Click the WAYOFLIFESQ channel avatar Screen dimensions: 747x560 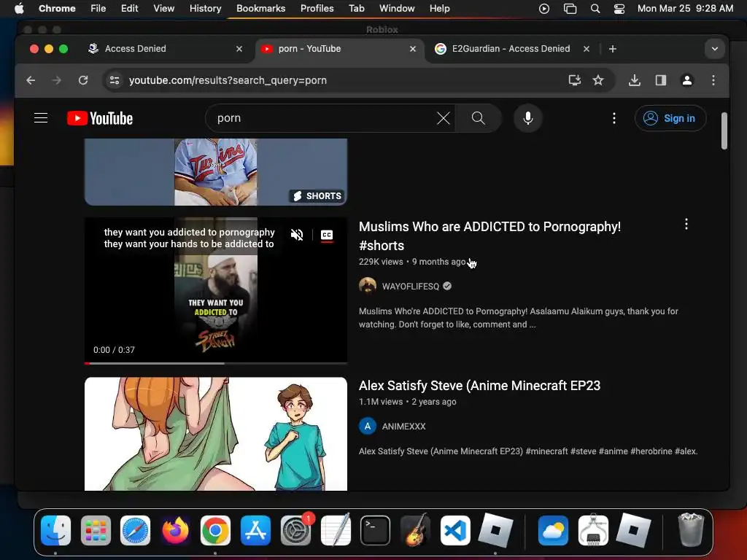pos(368,286)
